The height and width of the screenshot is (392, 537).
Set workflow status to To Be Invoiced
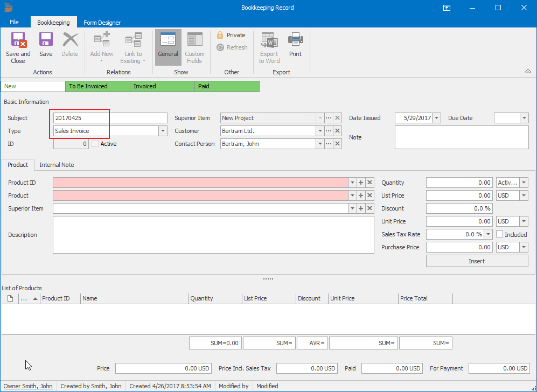(x=97, y=86)
